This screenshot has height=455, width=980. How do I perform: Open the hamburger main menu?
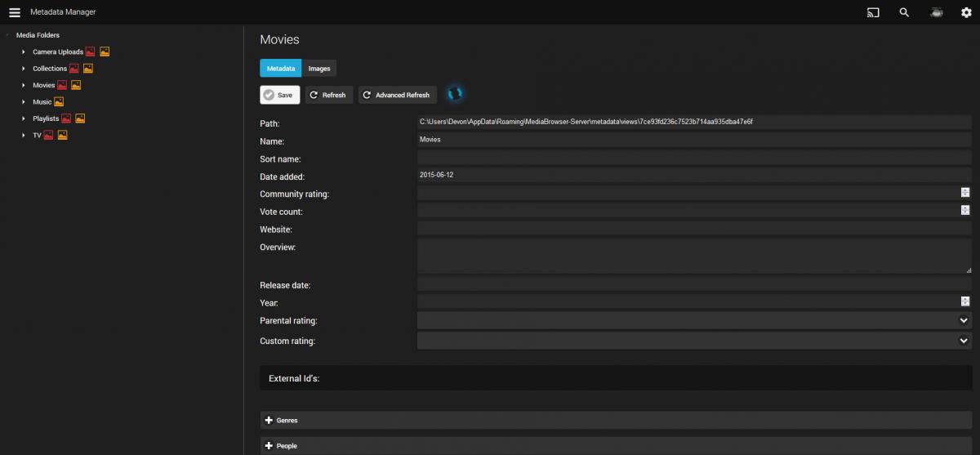(x=14, y=12)
